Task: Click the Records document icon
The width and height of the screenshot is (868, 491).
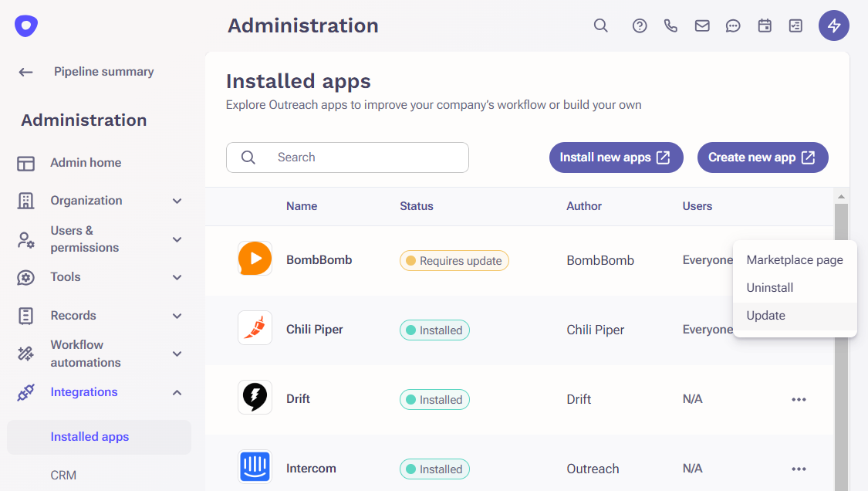Action: [x=25, y=316]
